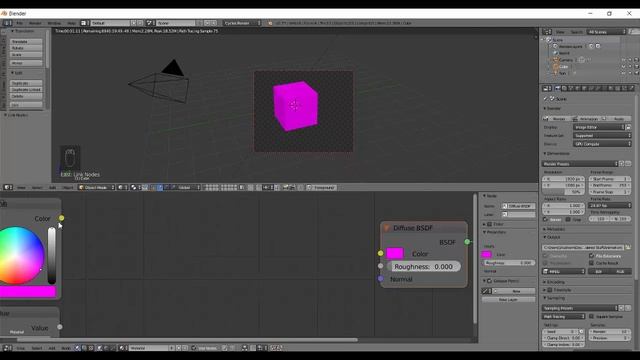This screenshot has width=640, height=360.
Task: Open the Feature Set Supported dropdown
Action: coord(602,136)
